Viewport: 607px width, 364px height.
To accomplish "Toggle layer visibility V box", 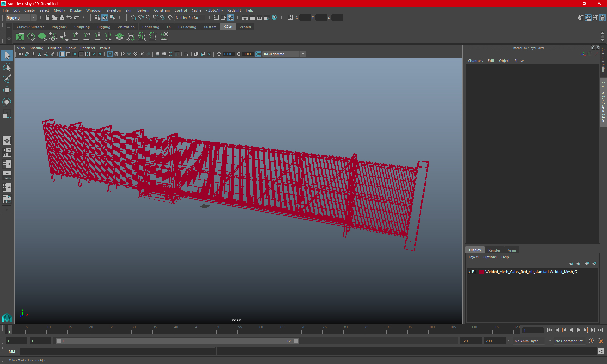I will pyautogui.click(x=469, y=272).
